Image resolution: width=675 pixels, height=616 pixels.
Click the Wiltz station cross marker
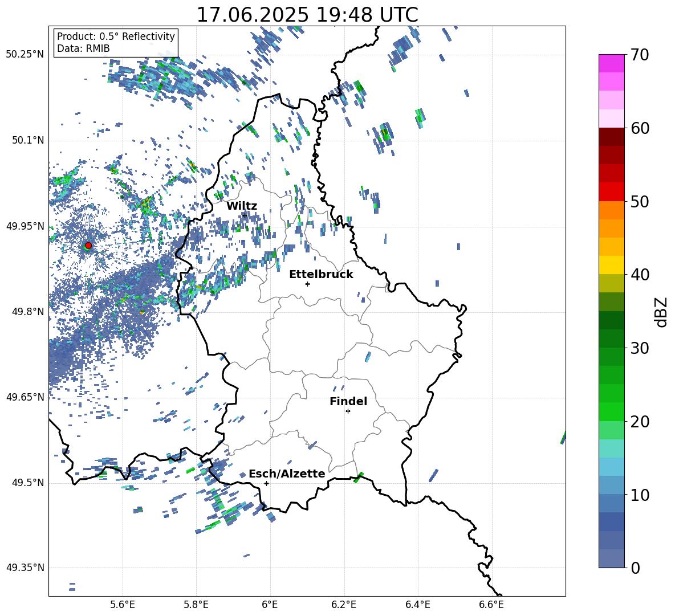click(x=245, y=215)
